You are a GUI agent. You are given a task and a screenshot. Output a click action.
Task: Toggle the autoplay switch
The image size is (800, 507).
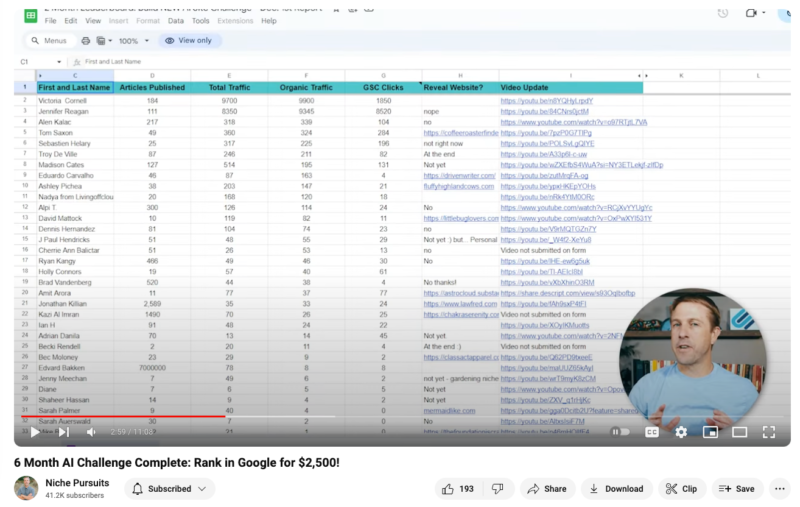620,432
